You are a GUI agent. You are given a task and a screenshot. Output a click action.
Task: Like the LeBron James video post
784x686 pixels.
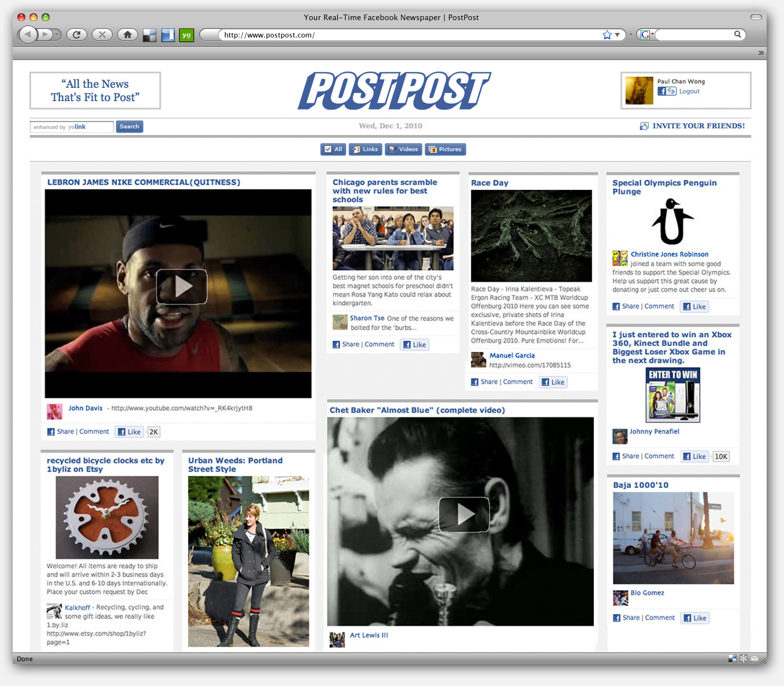[129, 432]
